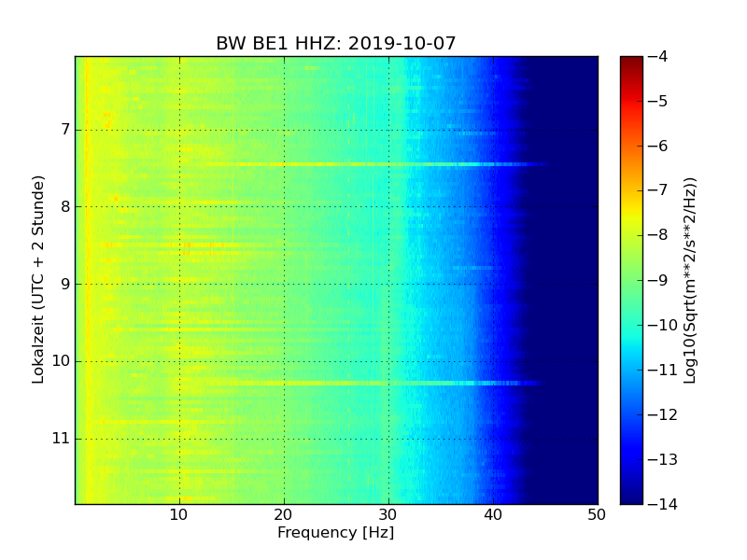Click colorbar tick label '−7'

[658, 190]
